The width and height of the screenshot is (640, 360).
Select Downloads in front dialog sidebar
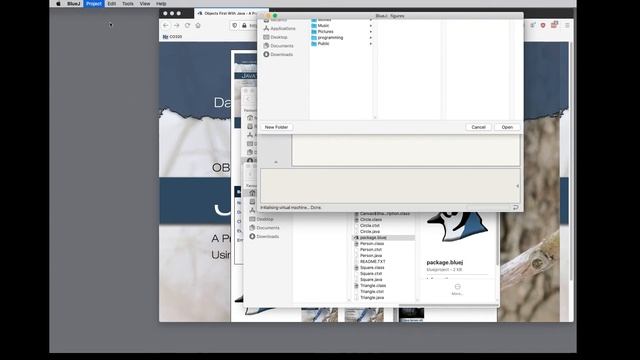278,54
